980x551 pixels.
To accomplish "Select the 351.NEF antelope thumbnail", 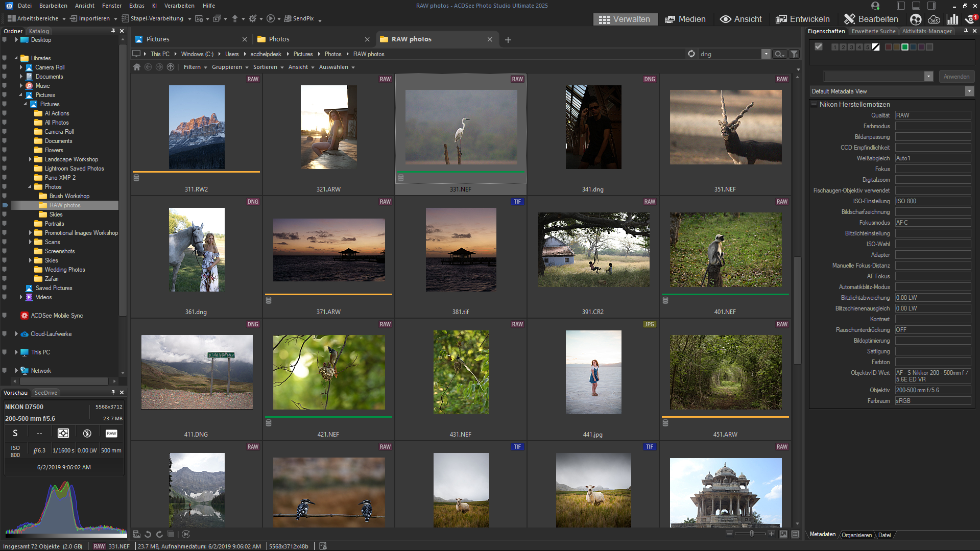I will pyautogui.click(x=725, y=128).
